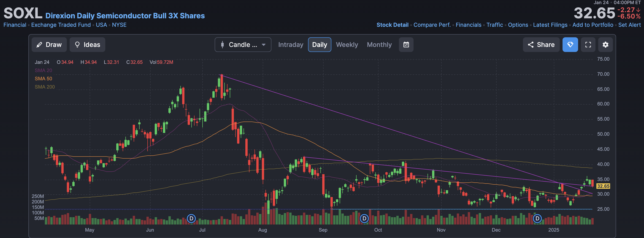The width and height of the screenshot is (644, 238).
Task: Click the SMA 200 legend label
Action: point(44,87)
